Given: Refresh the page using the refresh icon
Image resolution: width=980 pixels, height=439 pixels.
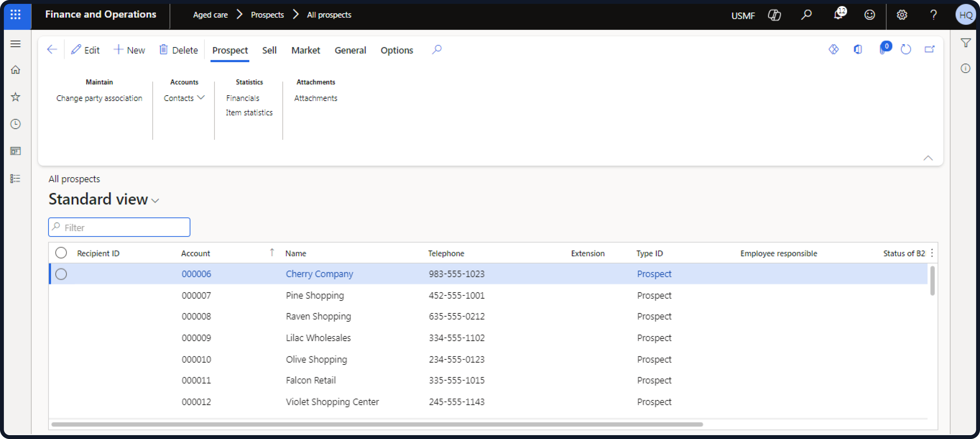Looking at the screenshot, I should (905, 50).
